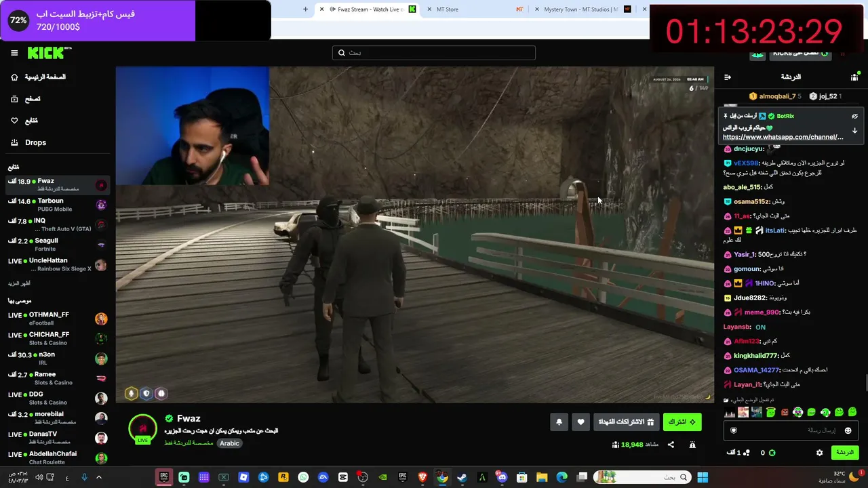Open Discord from the taskbar
868x488 pixels.
[x=502, y=478]
